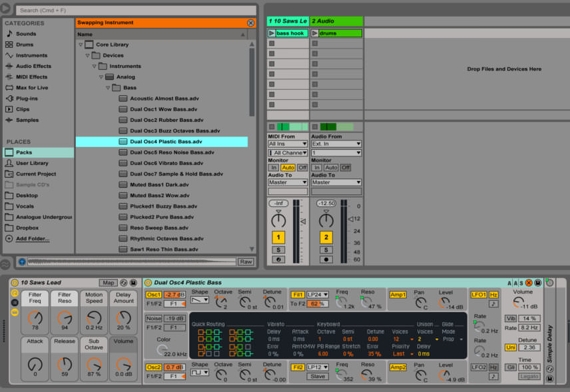
Task: Save the Dual Osc4 Plastic Bass preset
Action: (x=537, y=283)
